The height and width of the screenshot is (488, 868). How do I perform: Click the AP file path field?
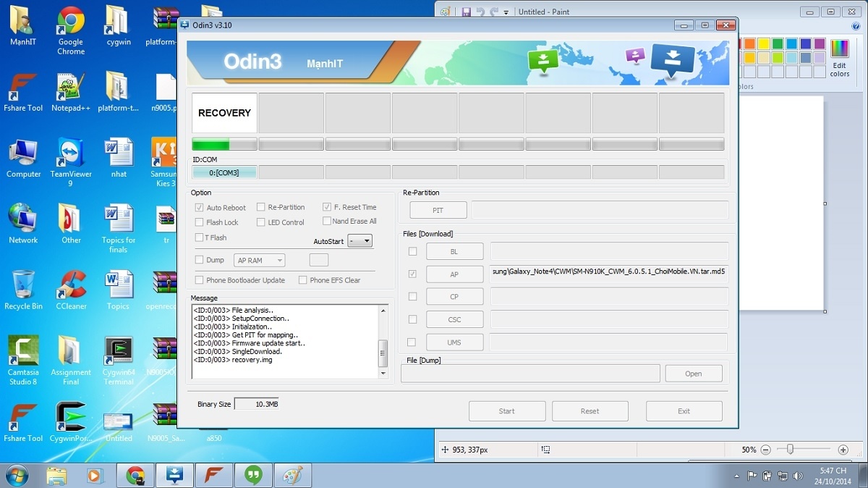(609, 274)
